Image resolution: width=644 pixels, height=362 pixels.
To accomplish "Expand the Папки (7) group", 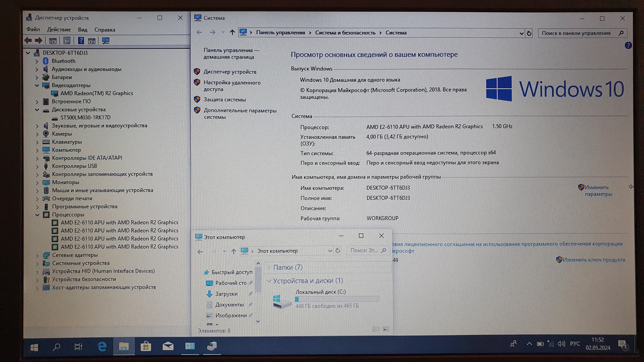I will pyautogui.click(x=269, y=267).
